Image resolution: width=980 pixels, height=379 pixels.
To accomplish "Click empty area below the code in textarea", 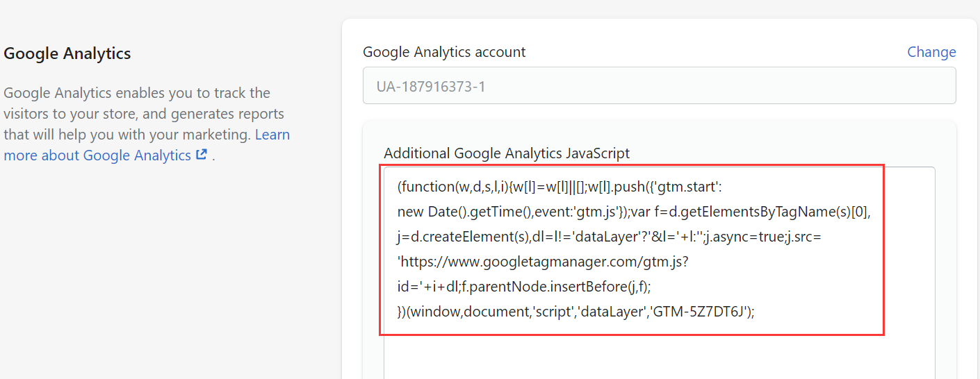I will pos(659,356).
